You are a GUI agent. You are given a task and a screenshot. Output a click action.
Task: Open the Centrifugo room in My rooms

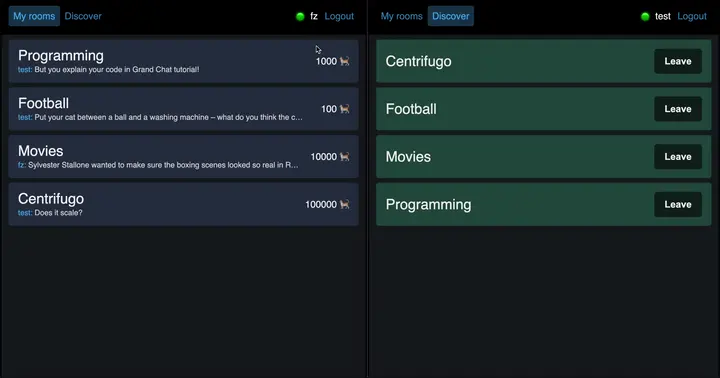click(183, 204)
